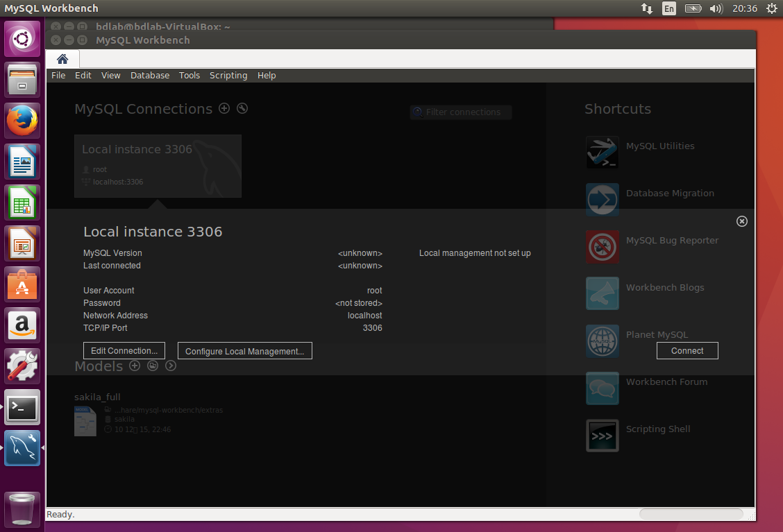Image resolution: width=783 pixels, height=532 pixels.
Task: Open system power gear menu
Action: 772,8
